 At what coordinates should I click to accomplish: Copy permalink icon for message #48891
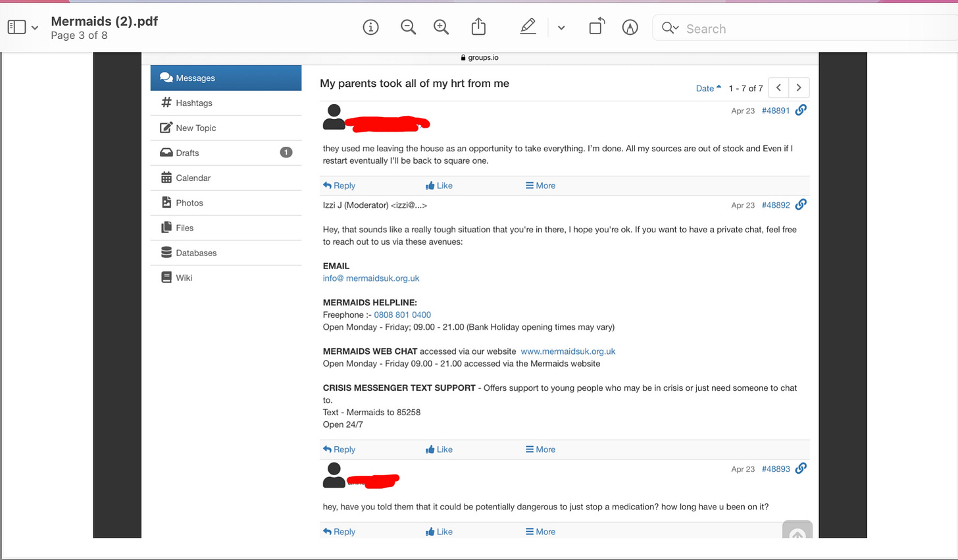[x=801, y=110]
